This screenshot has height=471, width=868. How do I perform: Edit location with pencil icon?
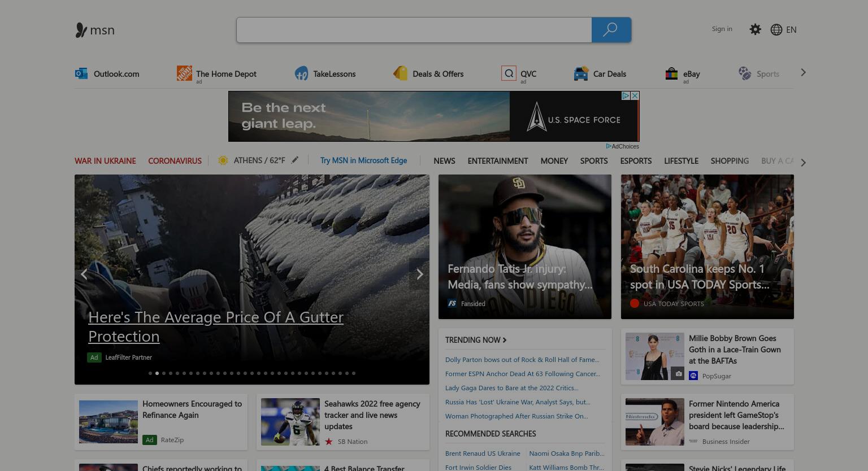click(295, 160)
